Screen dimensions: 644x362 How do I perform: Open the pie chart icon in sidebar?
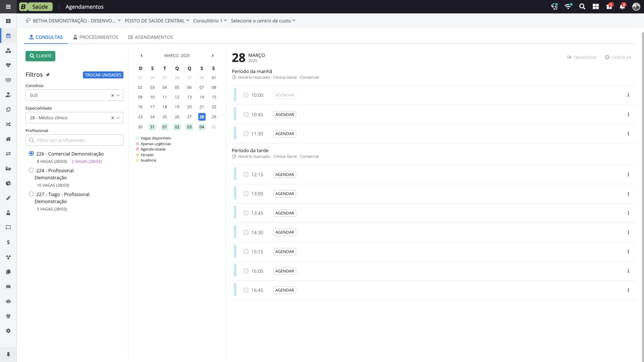8,183
